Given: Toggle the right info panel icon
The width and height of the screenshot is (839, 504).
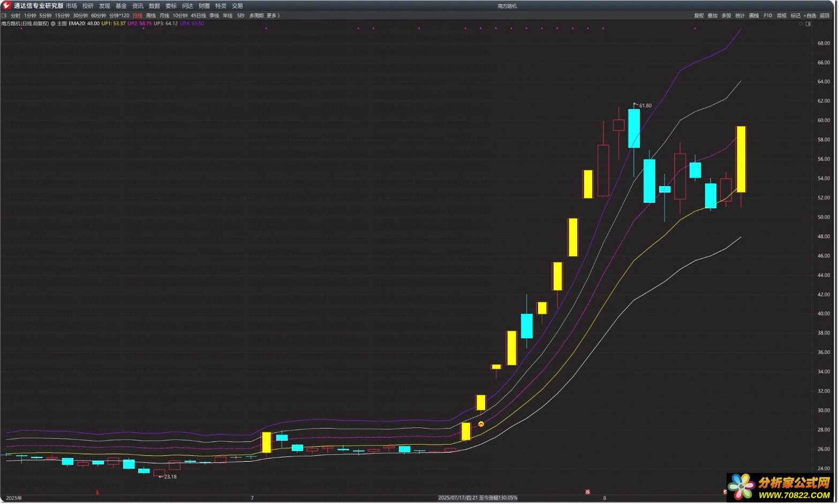Looking at the screenshot, I should click(x=808, y=24).
